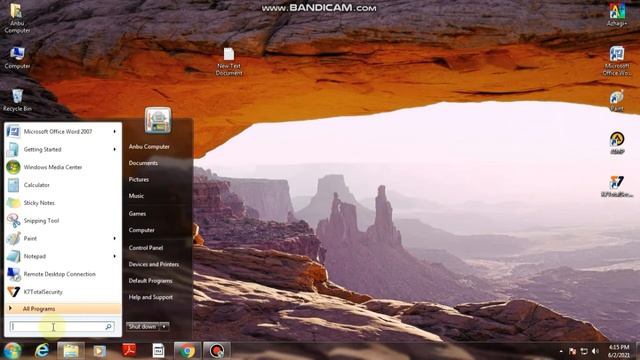Select New Text Document on desktop
Image resolution: width=640 pixels, height=360 pixels.
(229, 62)
